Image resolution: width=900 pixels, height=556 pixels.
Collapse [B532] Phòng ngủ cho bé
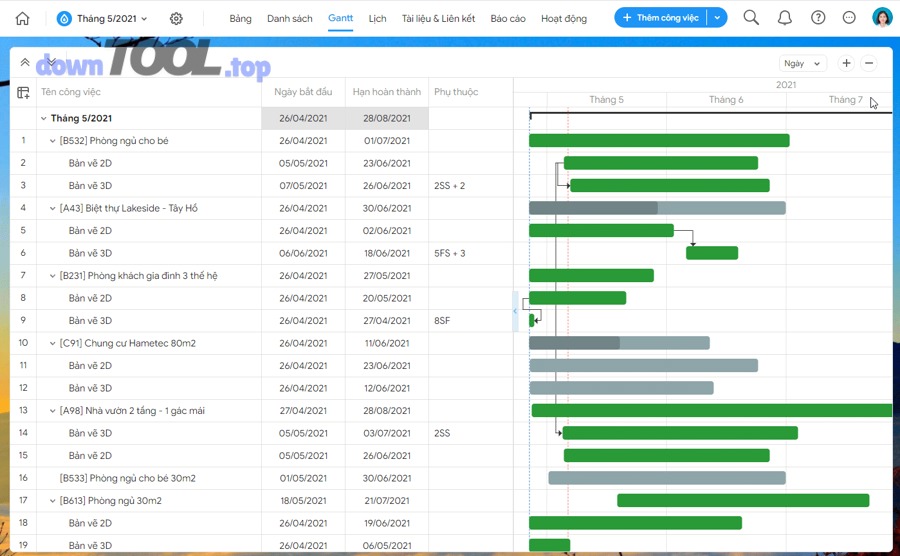pos(52,141)
